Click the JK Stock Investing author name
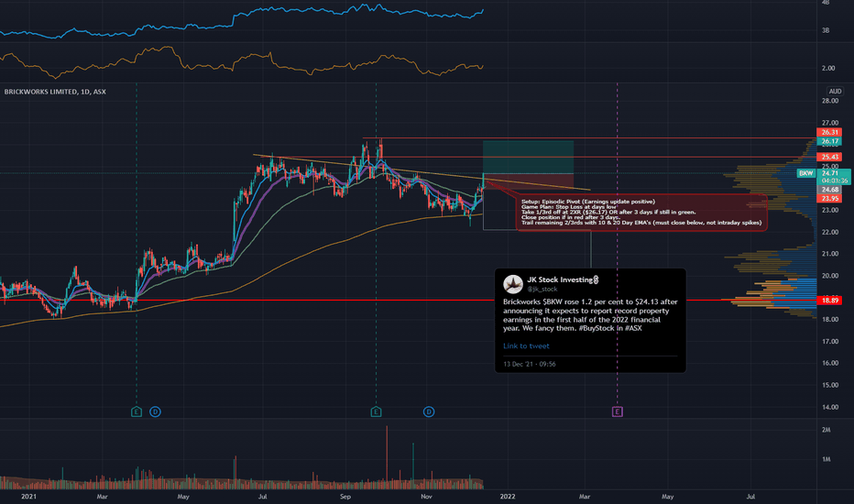Screen dimensions: 854x504 pyautogui.click(x=563, y=279)
